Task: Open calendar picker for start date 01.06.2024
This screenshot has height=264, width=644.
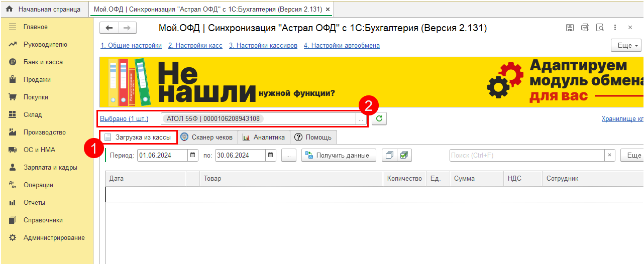Action: point(193,156)
